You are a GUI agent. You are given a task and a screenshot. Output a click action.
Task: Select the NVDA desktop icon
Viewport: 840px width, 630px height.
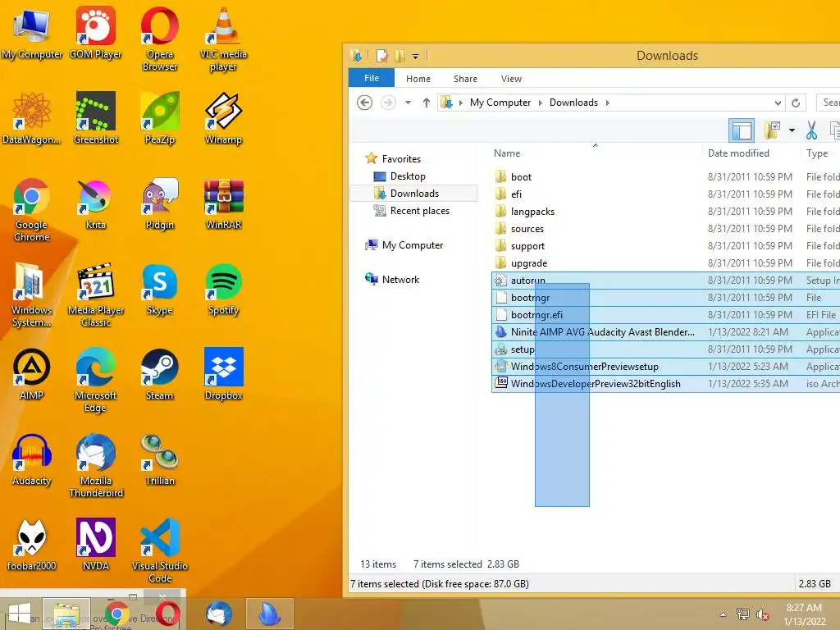[x=96, y=545]
